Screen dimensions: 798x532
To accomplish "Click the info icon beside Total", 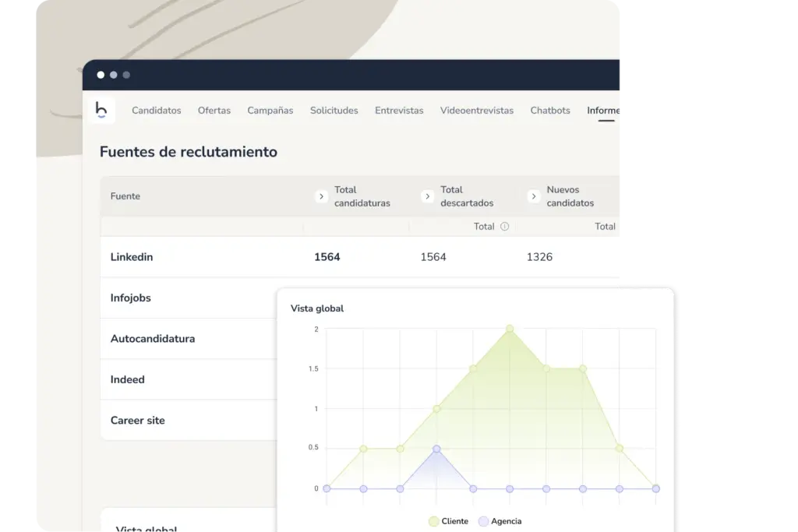I will point(504,227).
